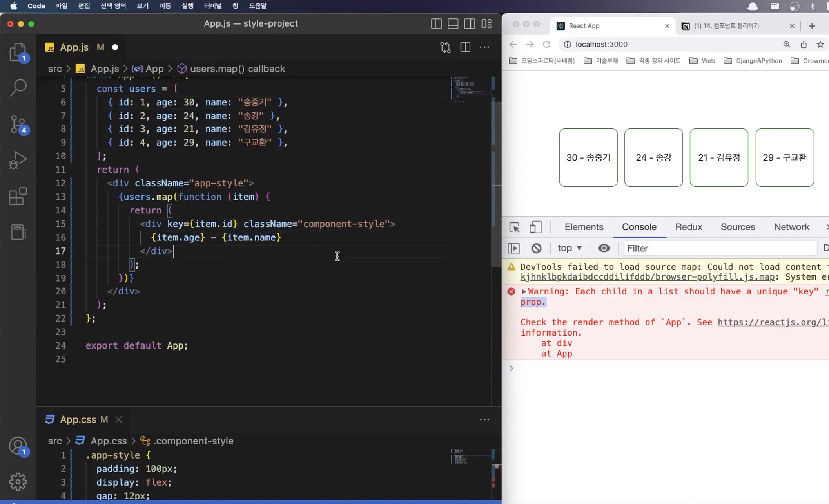The width and height of the screenshot is (829, 504).
Task: Activate DevTools inspect element tool
Action: point(514,227)
